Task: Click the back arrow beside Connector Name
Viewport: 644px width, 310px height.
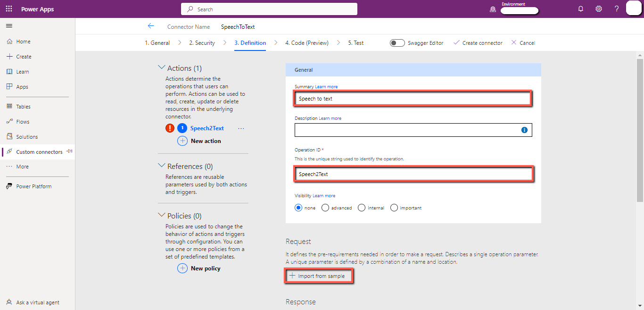Action: click(x=151, y=26)
